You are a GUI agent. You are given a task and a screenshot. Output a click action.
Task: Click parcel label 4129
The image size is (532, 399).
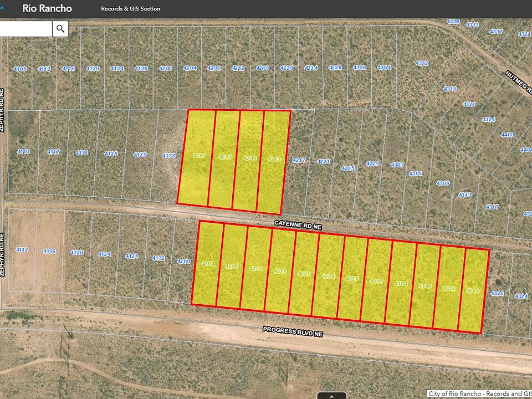click(140, 155)
